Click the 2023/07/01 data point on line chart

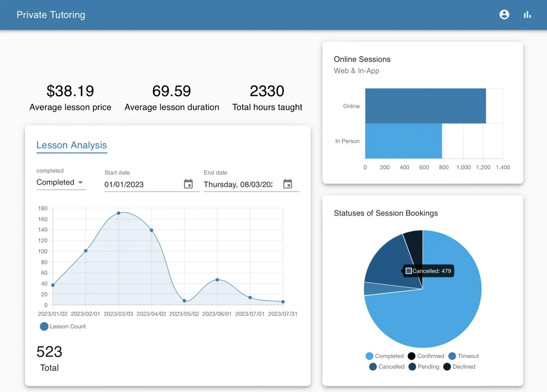250,298
